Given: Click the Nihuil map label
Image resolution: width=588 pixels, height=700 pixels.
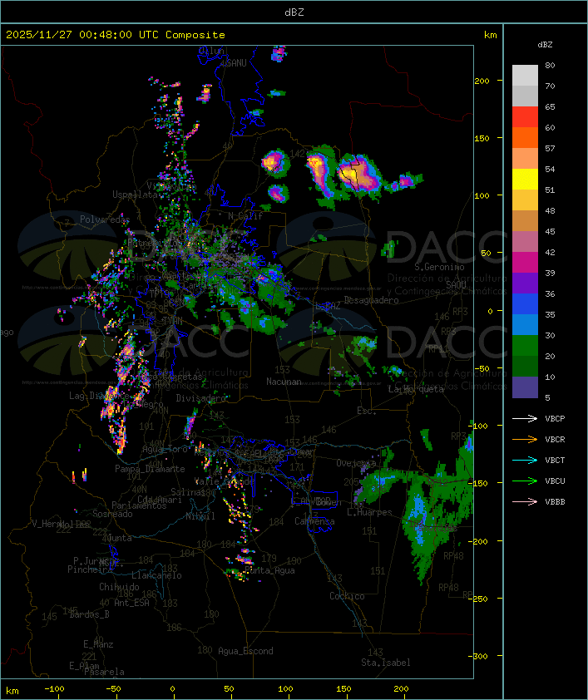Looking at the screenshot, I should click(200, 516).
